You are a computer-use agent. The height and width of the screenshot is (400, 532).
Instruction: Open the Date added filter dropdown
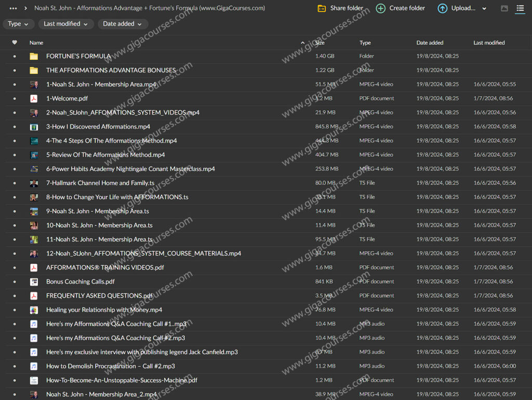123,24
